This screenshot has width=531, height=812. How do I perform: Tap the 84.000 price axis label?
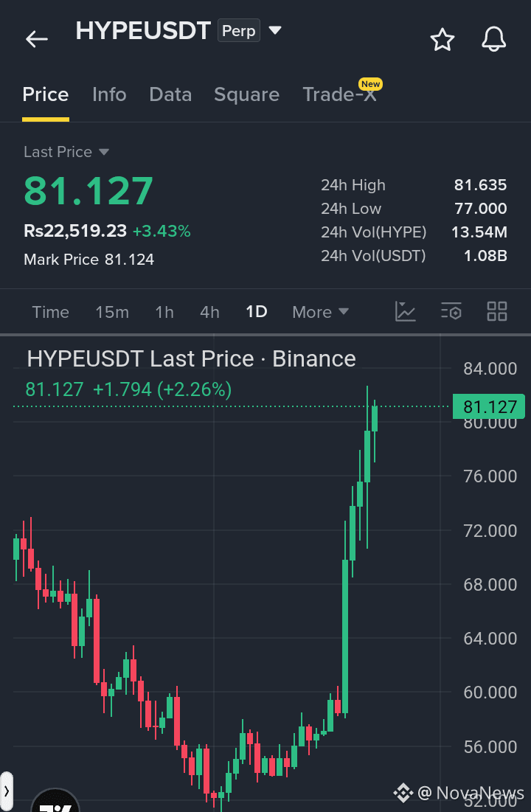(x=490, y=369)
